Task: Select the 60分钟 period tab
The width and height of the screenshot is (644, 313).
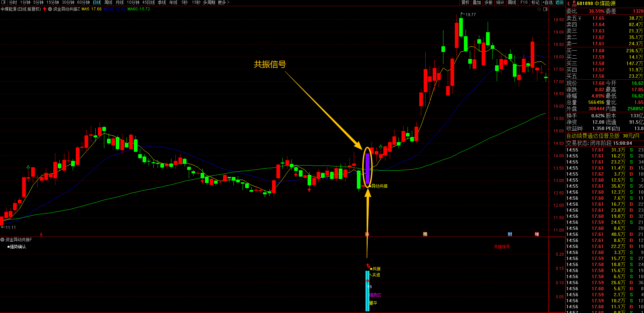Action: [x=84, y=2]
